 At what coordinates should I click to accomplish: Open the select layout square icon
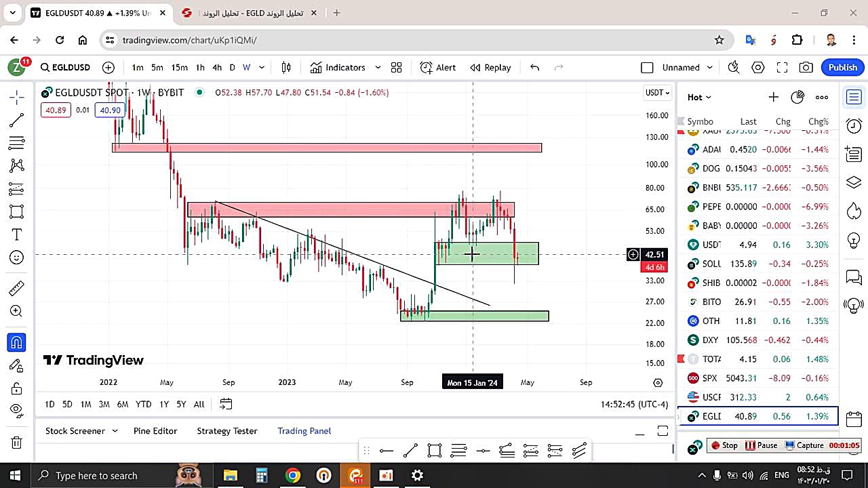pos(647,67)
